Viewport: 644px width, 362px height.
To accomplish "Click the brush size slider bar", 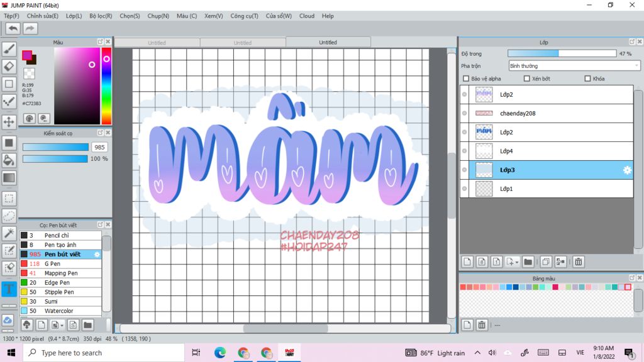I will pos(55,147).
